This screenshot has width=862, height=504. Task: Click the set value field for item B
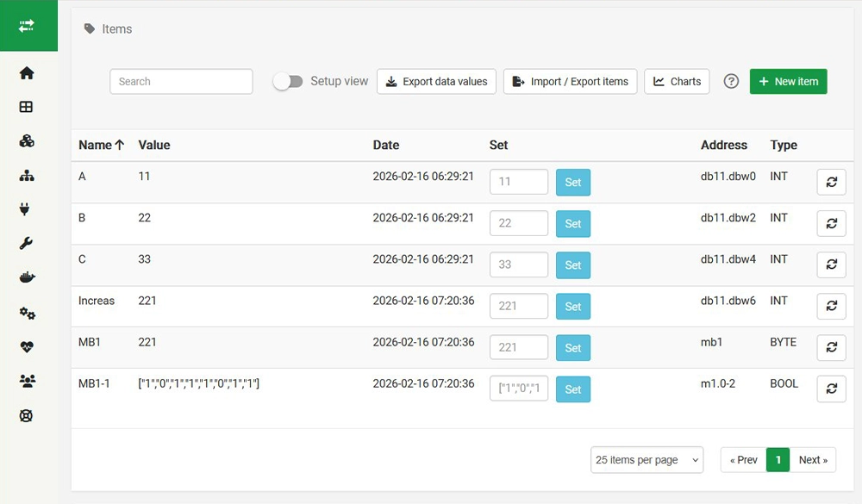(x=519, y=223)
